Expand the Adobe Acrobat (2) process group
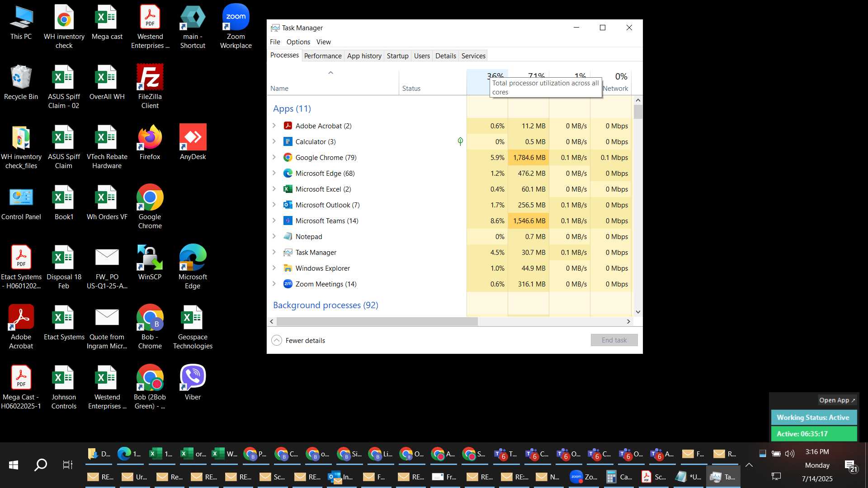 click(x=274, y=125)
